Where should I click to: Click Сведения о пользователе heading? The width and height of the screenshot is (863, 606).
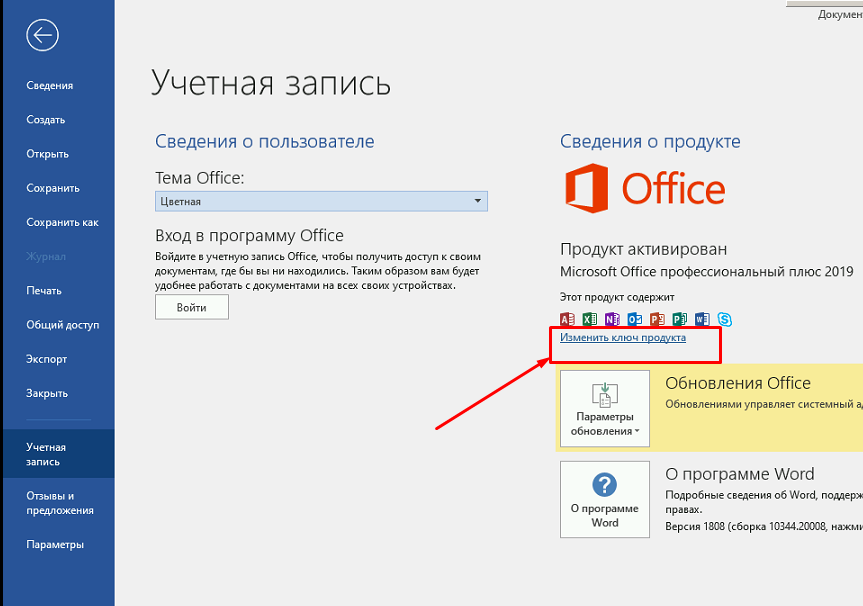click(265, 141)
